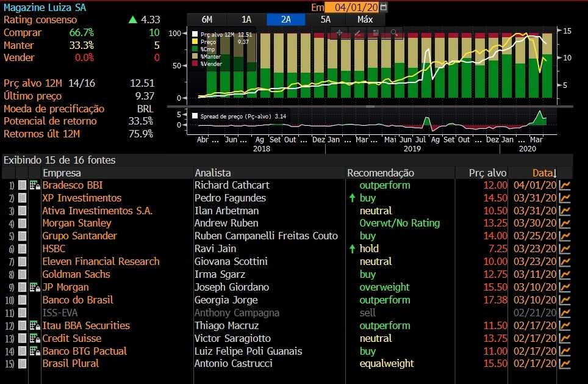Viewport: 588px width, 384px height.
Task: Open the Banco BTG Pactual firm link
Action: pyautogui.click(x=84, y=351)
